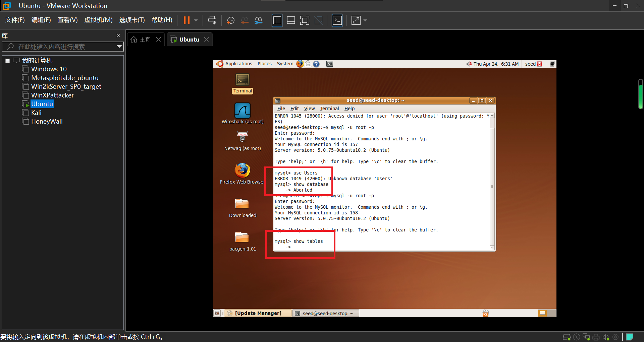
Task: Click the disabled Unity mode icon
Action: 318,20
